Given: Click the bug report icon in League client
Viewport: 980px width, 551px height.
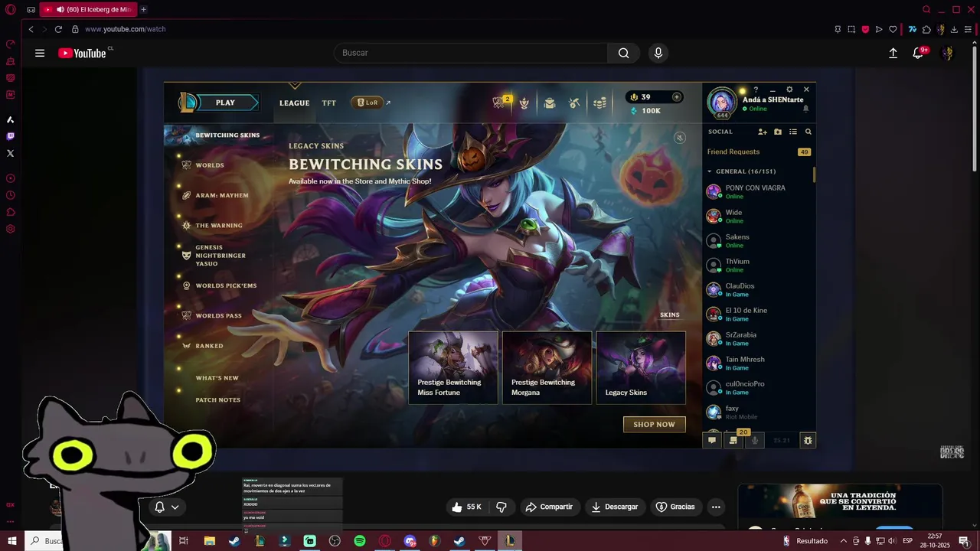Looking at the screenshot, I should 807,440.
